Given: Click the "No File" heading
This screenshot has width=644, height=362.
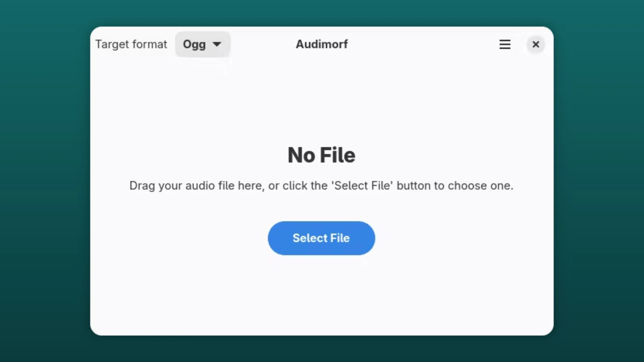Looking at the screenshot, I should (x=322, y=155).
